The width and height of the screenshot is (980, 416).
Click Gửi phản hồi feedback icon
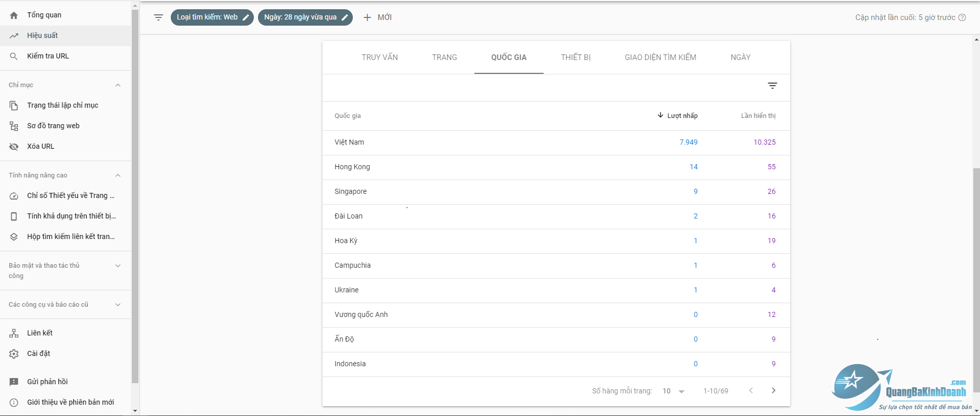[x=14, y=382]
